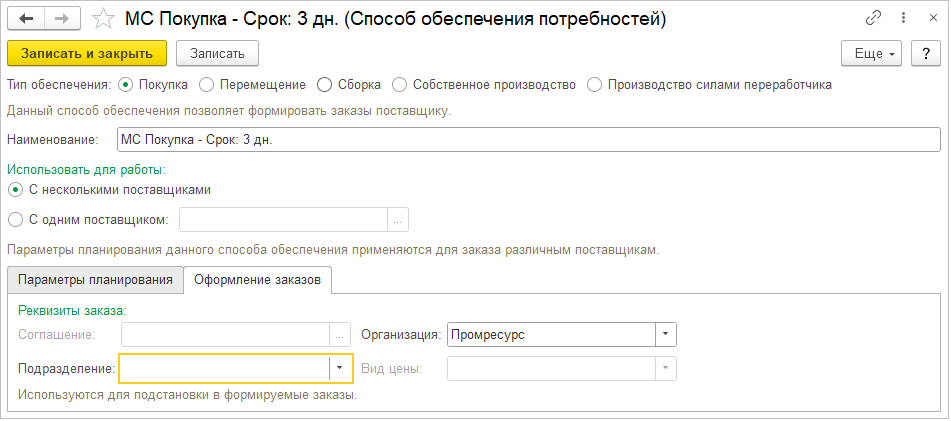
Task: Select the Перемещение supply type
Action: pyautogui.click(x=207, y=85)
